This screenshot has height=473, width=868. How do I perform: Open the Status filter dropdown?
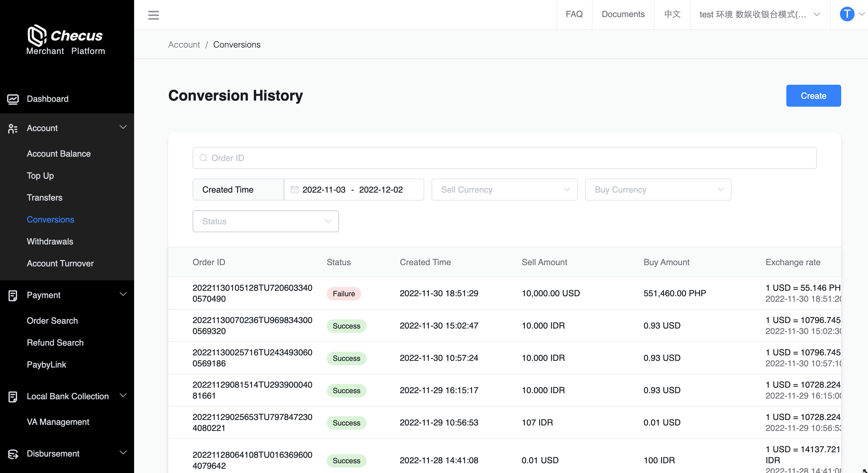[265, 221]
